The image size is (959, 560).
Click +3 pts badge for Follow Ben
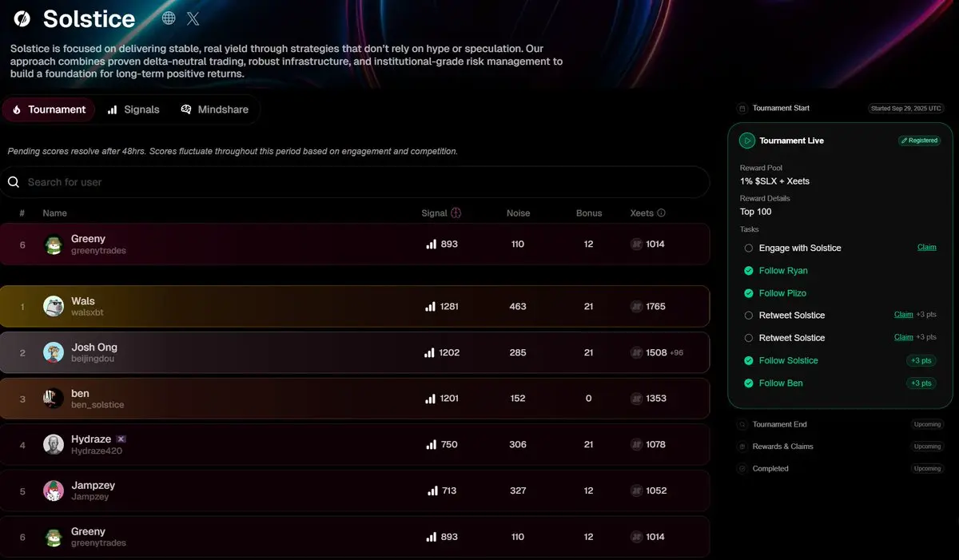coord(921,383)
